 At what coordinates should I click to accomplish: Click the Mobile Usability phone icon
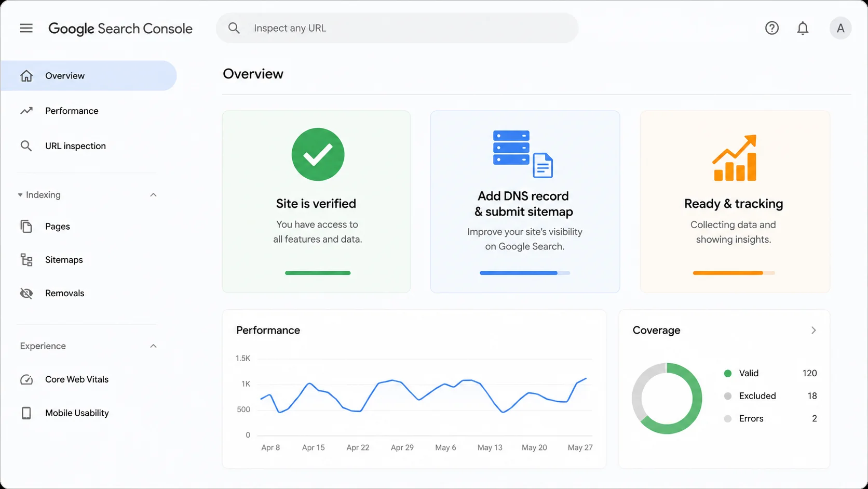(26, 413)
